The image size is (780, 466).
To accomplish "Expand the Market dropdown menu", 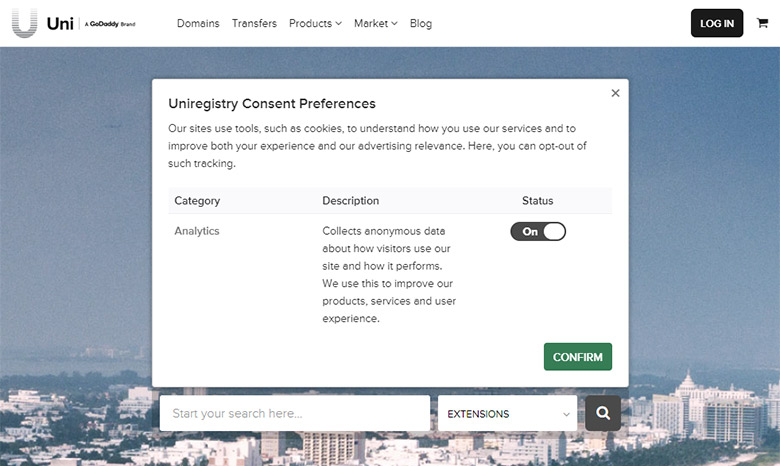I will (x=376, y=23).
